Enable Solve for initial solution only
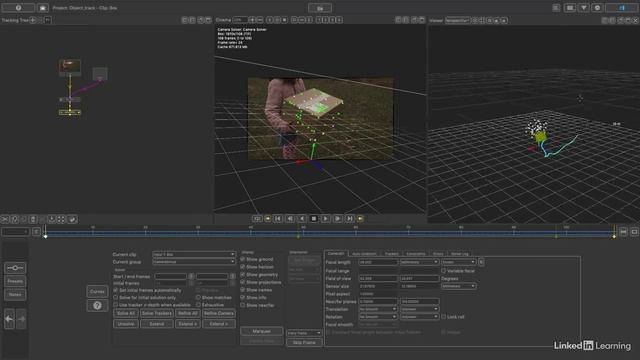Image resolution: width=640 pixels, height=360 pixels. (x=116, y=298)
